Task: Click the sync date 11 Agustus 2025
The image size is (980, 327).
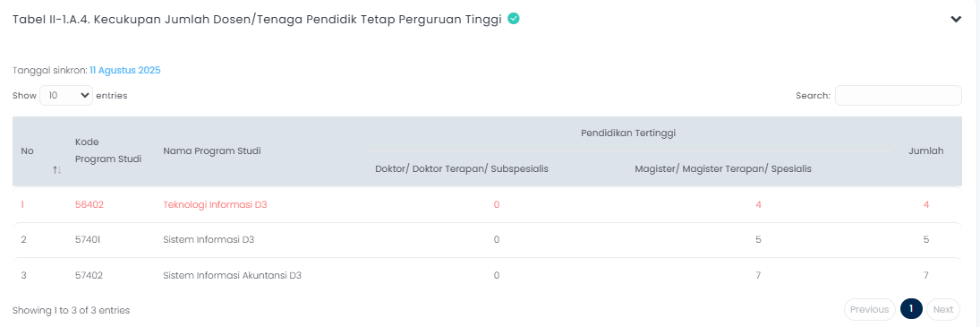Action: (125, 71)
